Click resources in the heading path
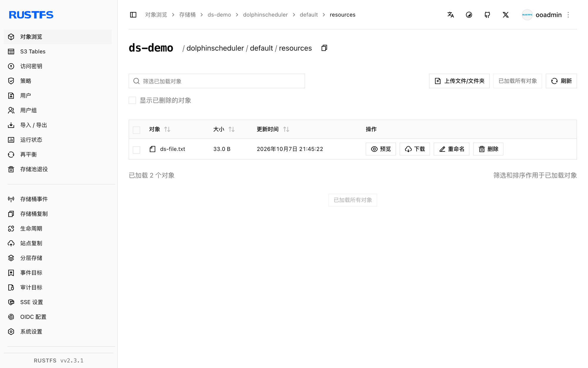The width and height of the screenshot is (588, 368). (295, 48)
